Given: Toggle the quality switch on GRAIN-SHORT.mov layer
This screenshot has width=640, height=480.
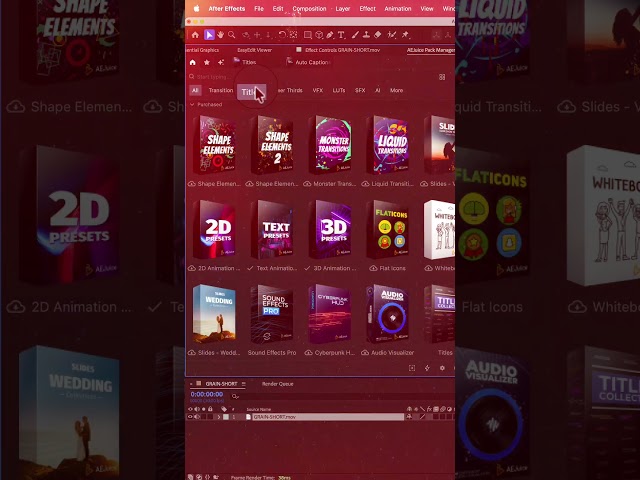Looking at the screenshot, I should point(423,417).
